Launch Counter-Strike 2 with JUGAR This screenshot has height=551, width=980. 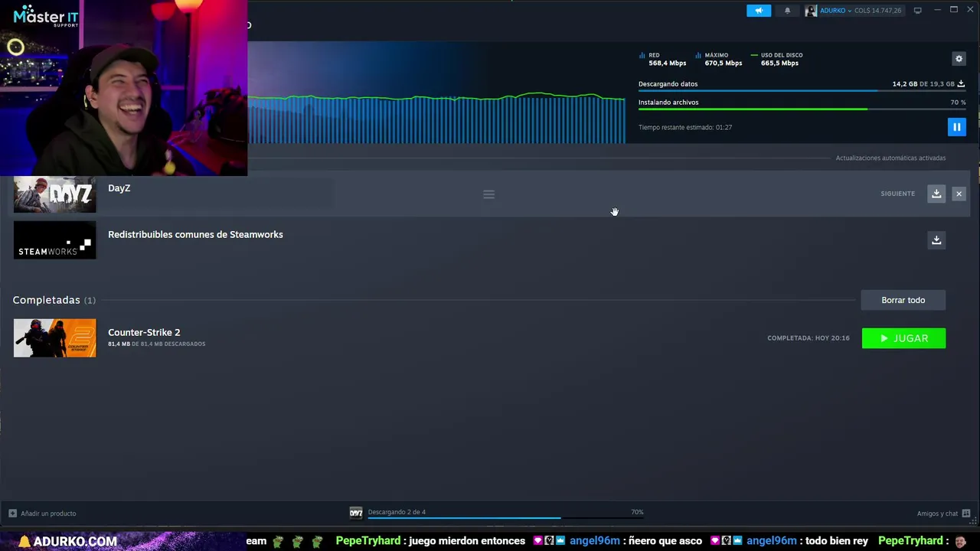903,338
